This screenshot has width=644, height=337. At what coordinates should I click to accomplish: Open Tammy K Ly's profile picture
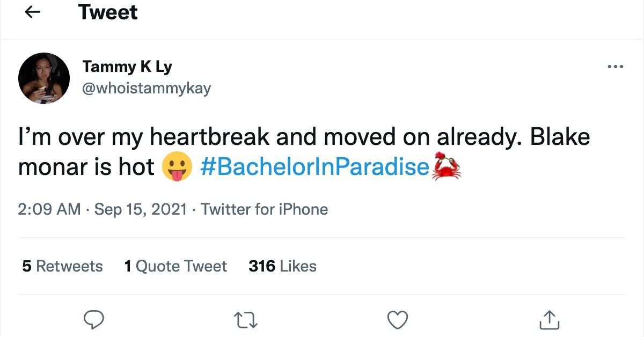[x=43, y=78]
